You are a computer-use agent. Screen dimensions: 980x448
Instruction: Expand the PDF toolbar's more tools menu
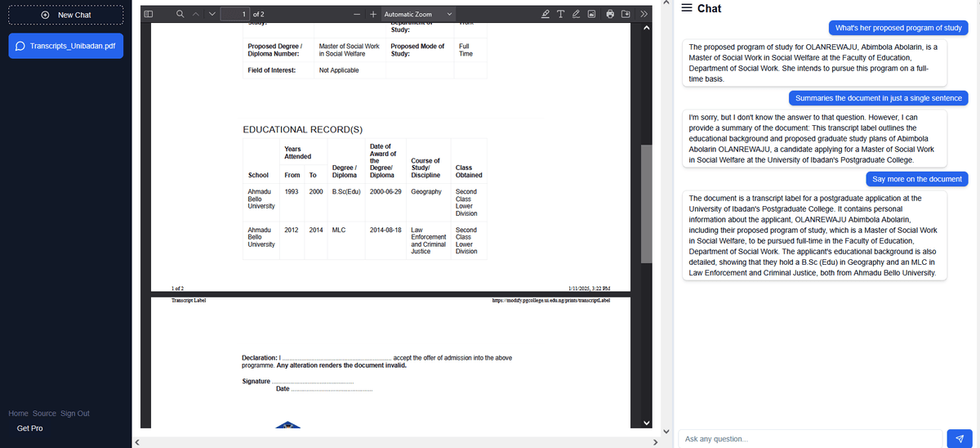tap(644, 15)
